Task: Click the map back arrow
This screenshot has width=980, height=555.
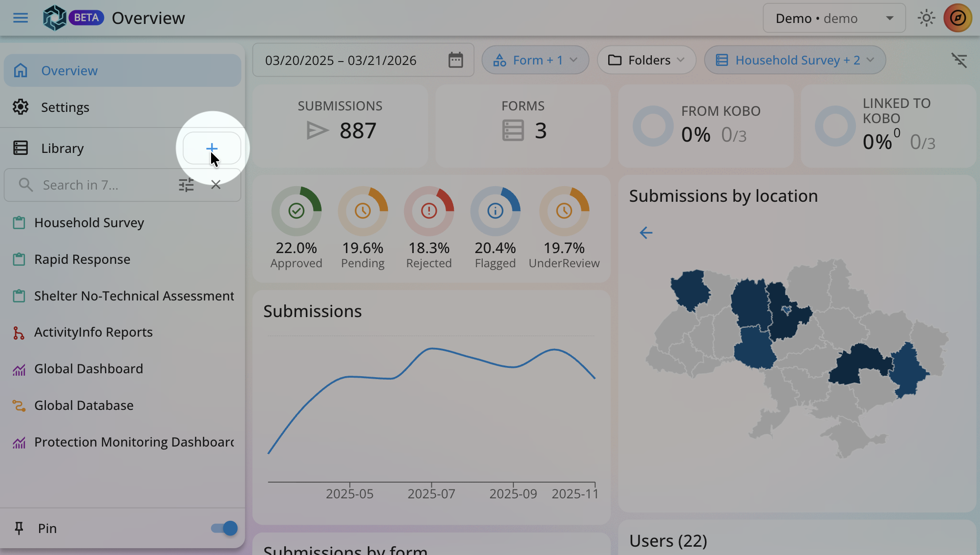Action: click(646, 233)
